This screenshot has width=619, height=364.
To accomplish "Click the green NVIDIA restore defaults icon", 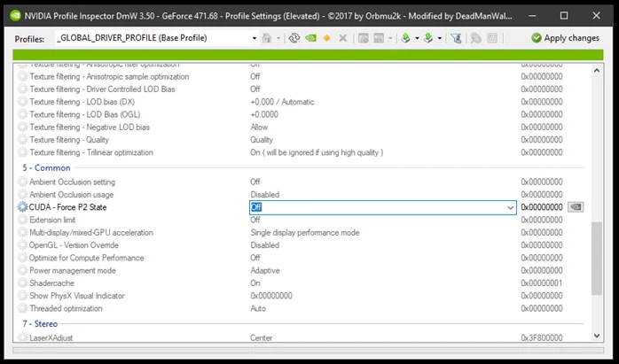I will (311, 38).
